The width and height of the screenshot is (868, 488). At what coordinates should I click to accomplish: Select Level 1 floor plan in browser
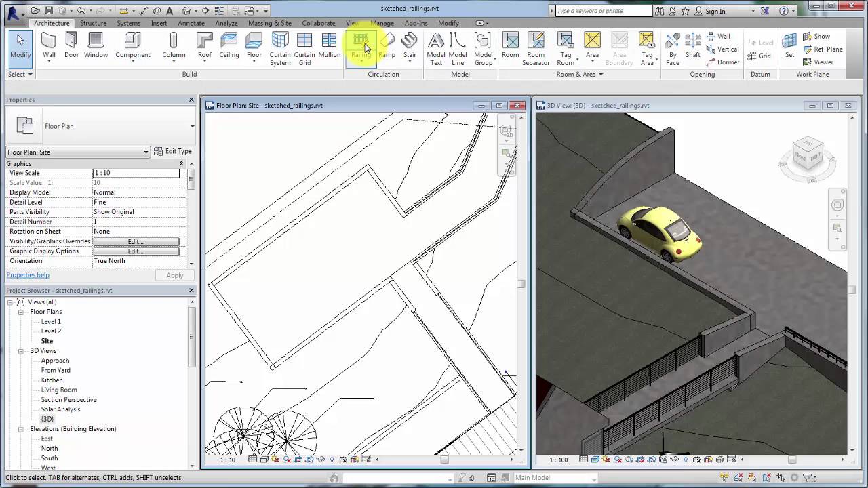pos(51,322)
